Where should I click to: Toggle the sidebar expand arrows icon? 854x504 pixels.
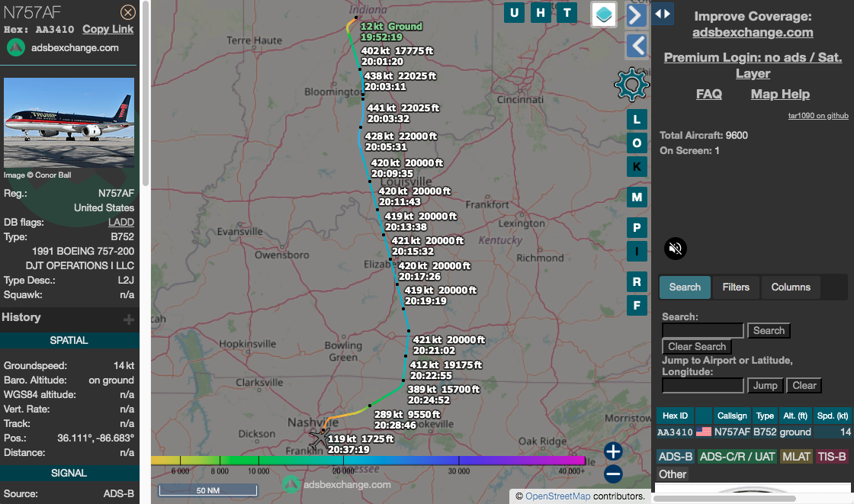(x=663, y=14)
